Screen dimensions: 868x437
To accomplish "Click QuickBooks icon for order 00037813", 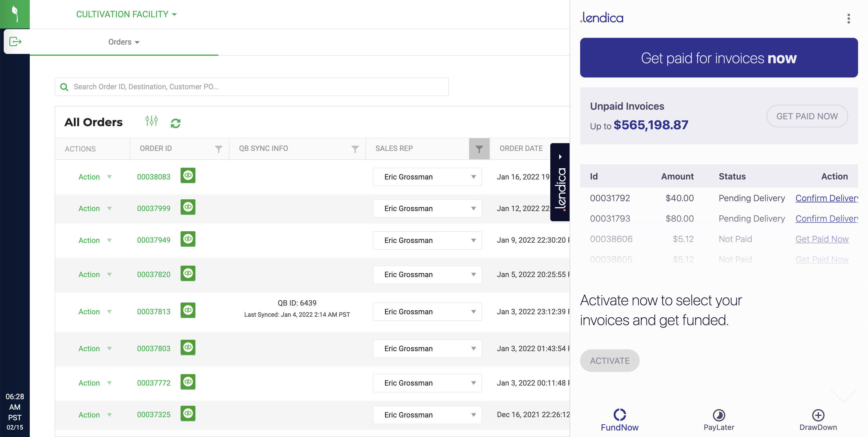I will coord(188,310).
